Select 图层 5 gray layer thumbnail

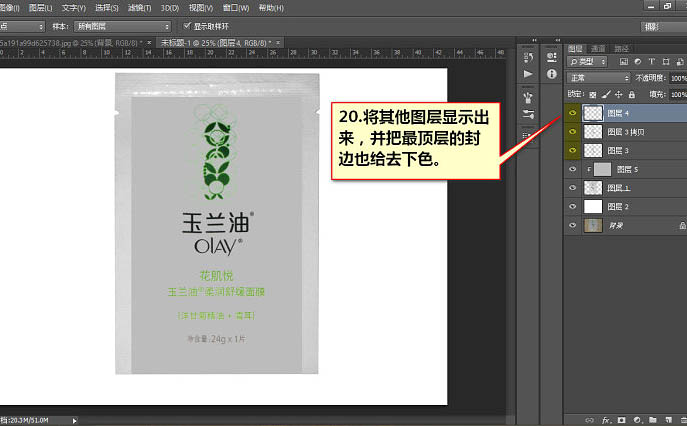pyautogui.click(x=602, y=169)
